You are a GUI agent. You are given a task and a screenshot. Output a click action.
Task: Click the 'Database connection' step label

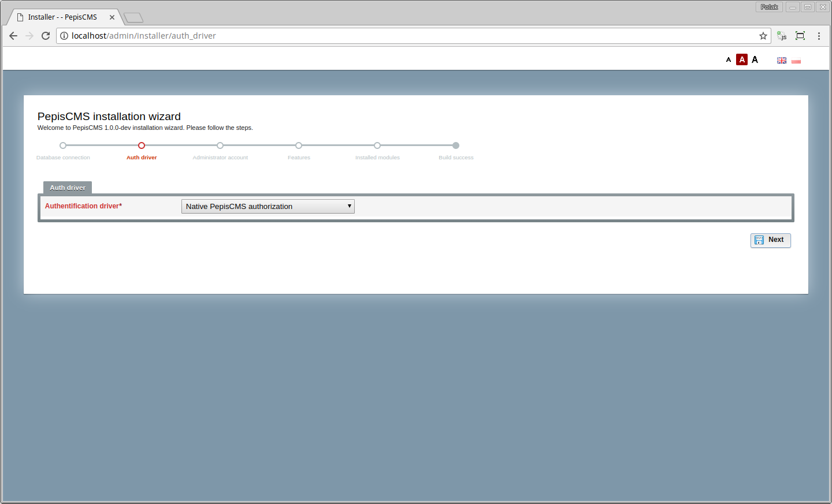[63, 158]
